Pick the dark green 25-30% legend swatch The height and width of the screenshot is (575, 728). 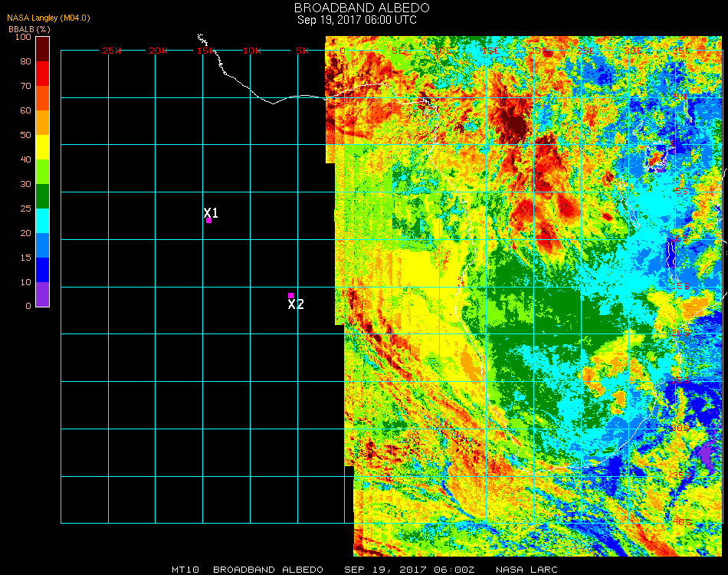coord(43,196)
